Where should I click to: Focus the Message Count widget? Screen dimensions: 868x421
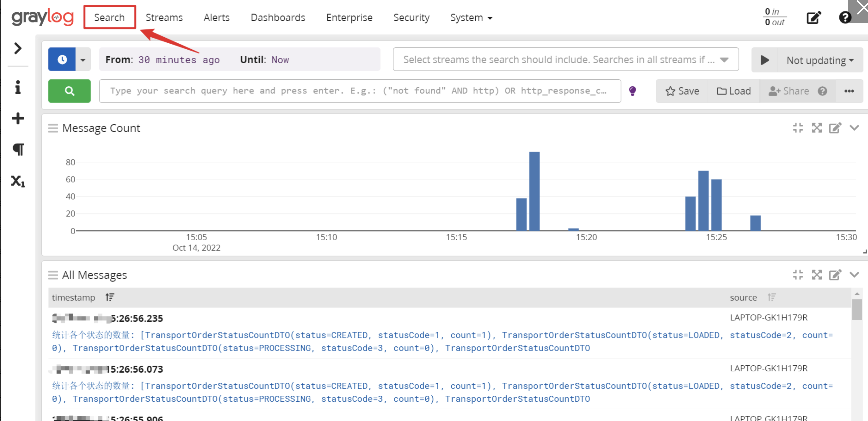tap(798, 128)
